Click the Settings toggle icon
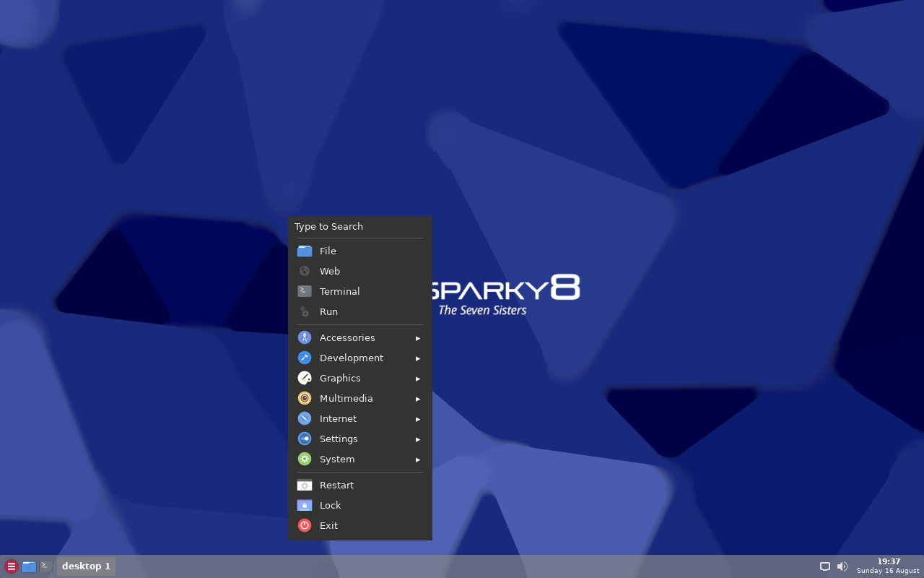924x578 pixels. [305, 439]
